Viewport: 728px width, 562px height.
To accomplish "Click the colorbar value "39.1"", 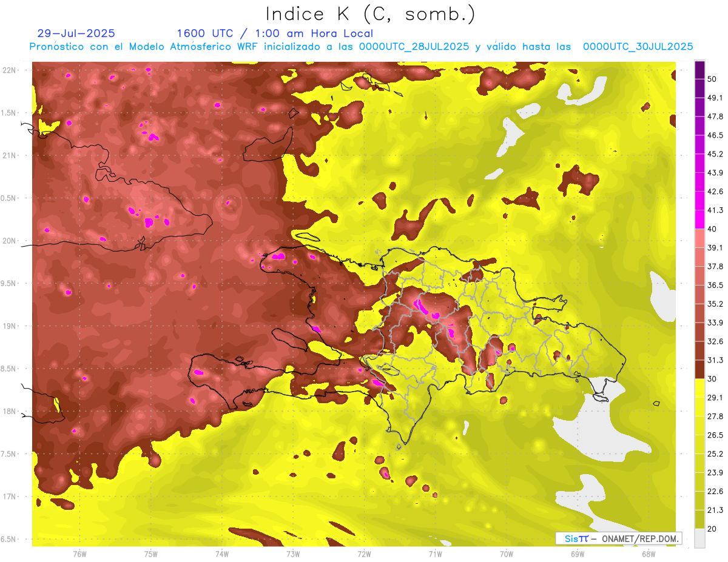I will point(715,247).
